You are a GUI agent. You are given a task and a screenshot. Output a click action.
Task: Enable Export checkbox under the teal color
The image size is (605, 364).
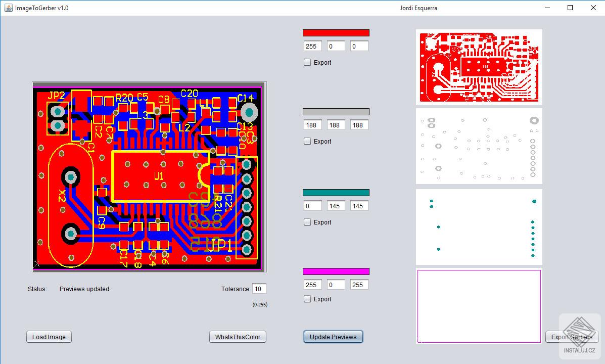pos(307,222)
